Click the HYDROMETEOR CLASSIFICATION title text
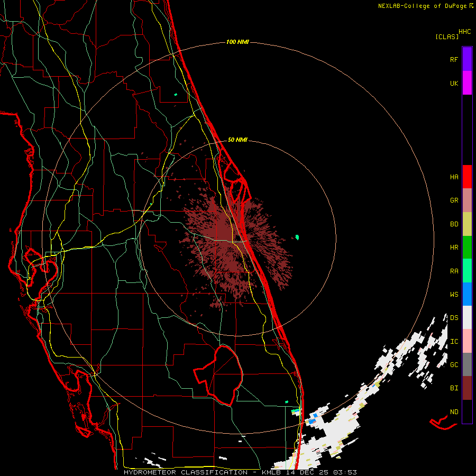 186,472
